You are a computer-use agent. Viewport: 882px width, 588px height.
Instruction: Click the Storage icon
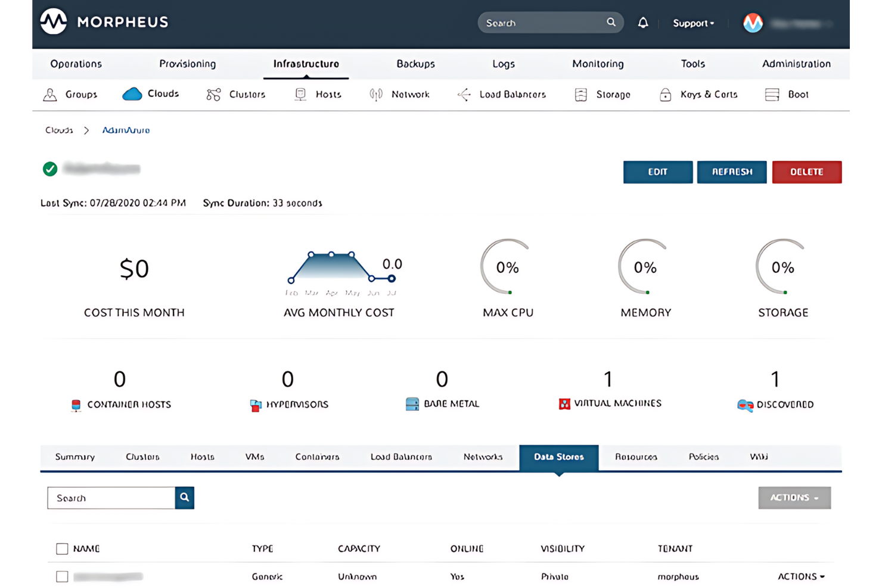pyautogui.click(x=581, y=95)
